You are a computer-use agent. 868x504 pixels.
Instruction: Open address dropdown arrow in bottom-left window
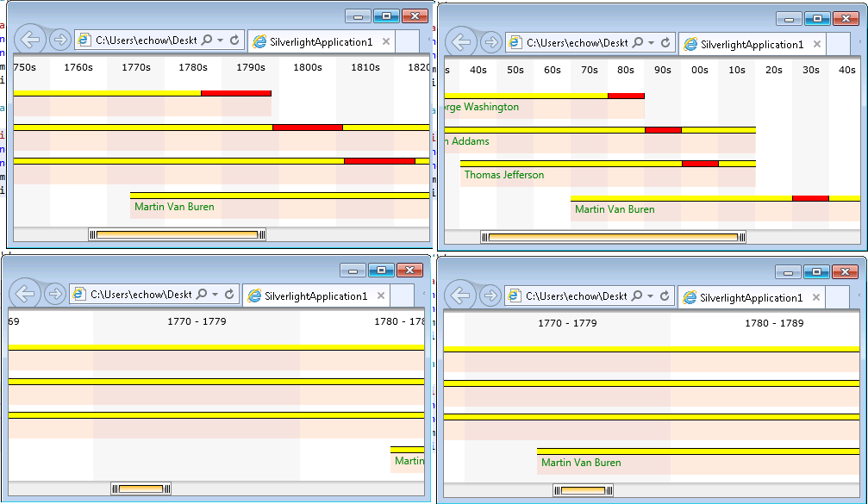[x=215, y=295]
